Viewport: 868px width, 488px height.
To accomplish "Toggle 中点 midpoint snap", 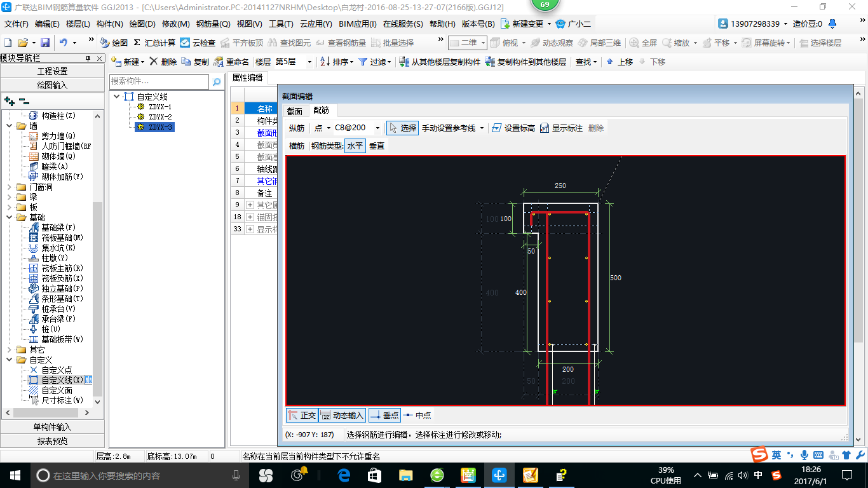I will [417, 415].
